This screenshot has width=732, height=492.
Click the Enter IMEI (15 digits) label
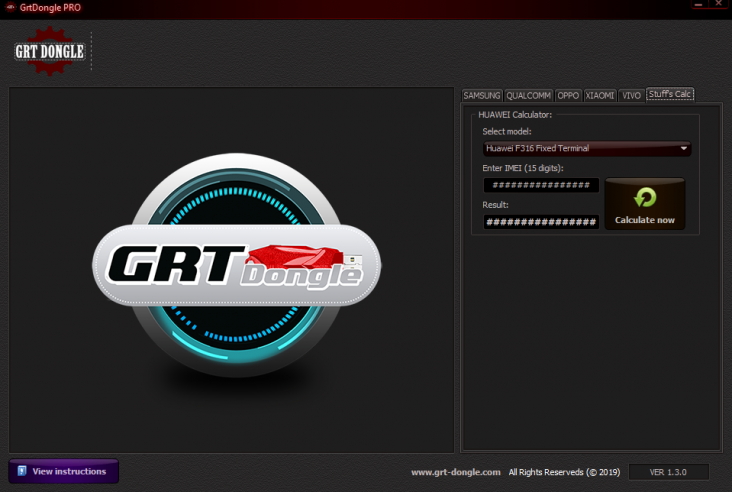523,168
